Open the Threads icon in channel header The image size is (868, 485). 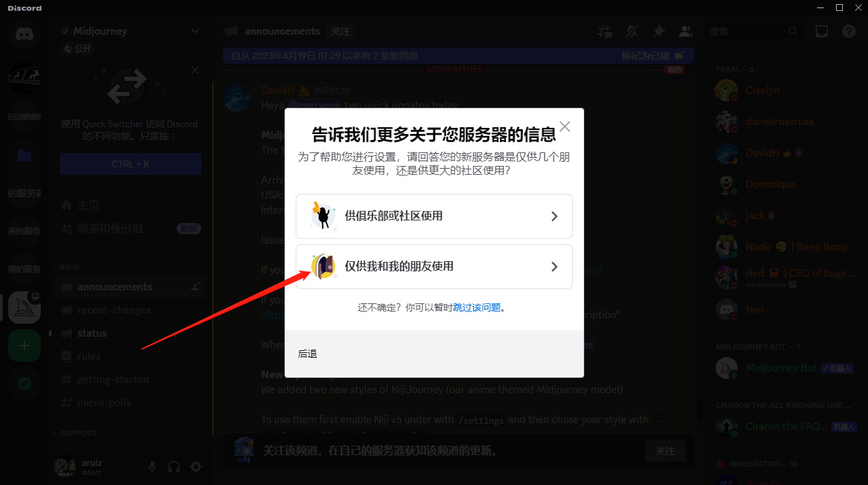[604, 31]
